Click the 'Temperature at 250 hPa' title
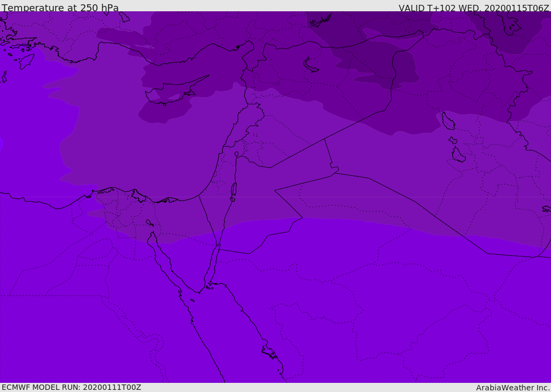The image size is (551, 392). pos(60,8)
